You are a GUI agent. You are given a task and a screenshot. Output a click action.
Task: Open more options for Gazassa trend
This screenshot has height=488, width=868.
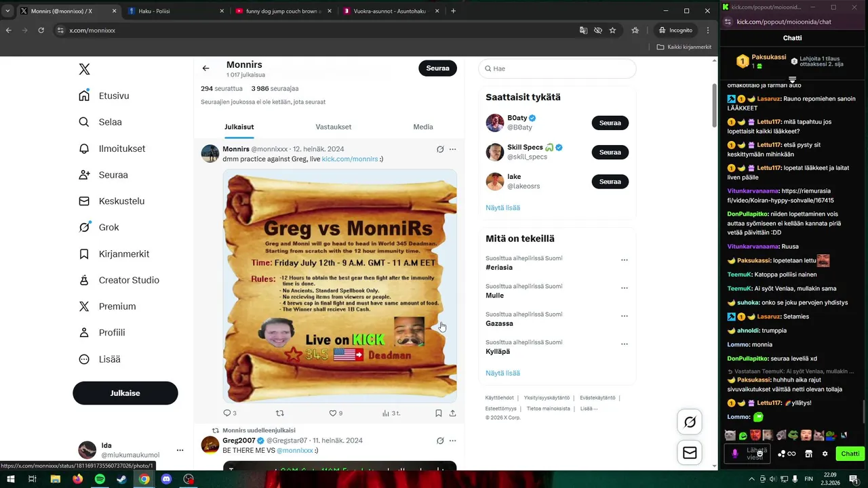pos(625,316)
